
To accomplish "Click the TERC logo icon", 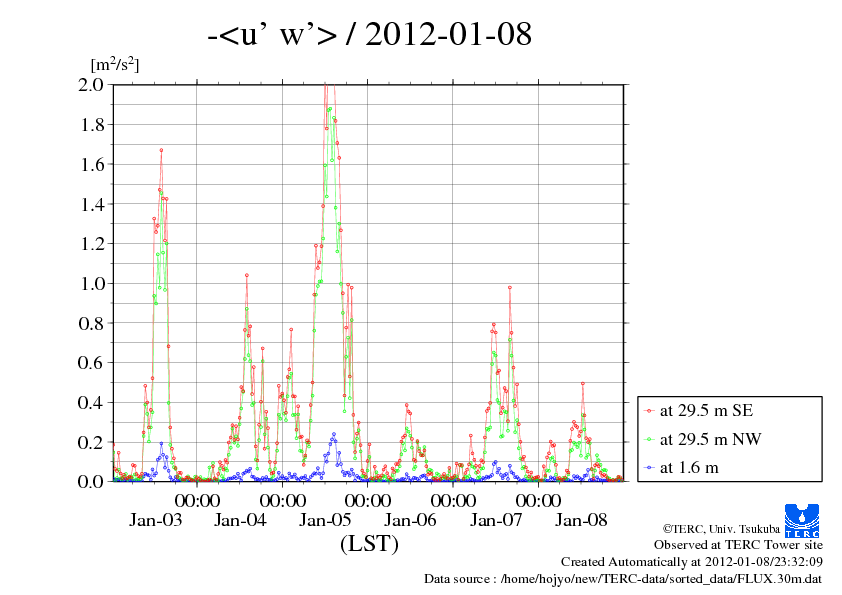I will click(802, 521).
